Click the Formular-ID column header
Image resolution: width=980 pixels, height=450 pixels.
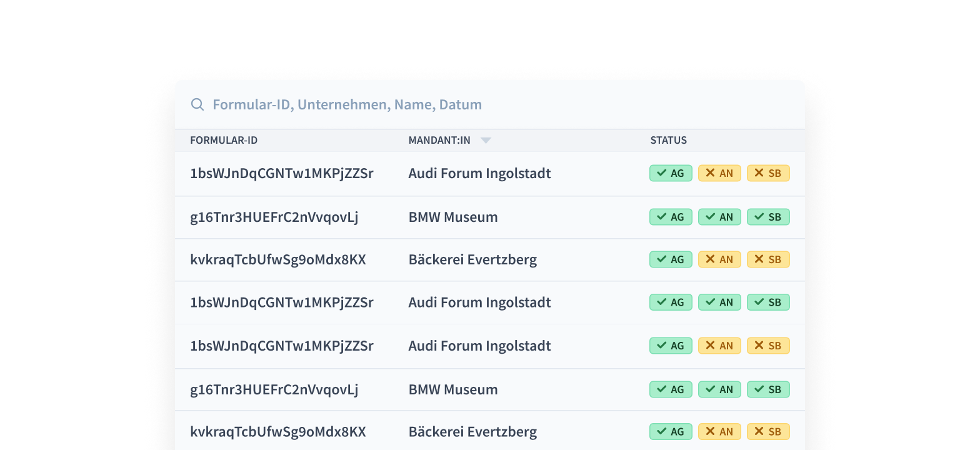[224, 141]
